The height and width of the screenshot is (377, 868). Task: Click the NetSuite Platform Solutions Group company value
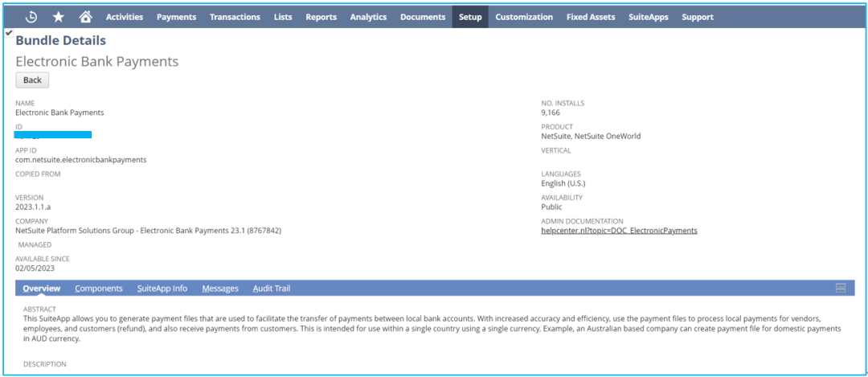(x=149, y=231)
